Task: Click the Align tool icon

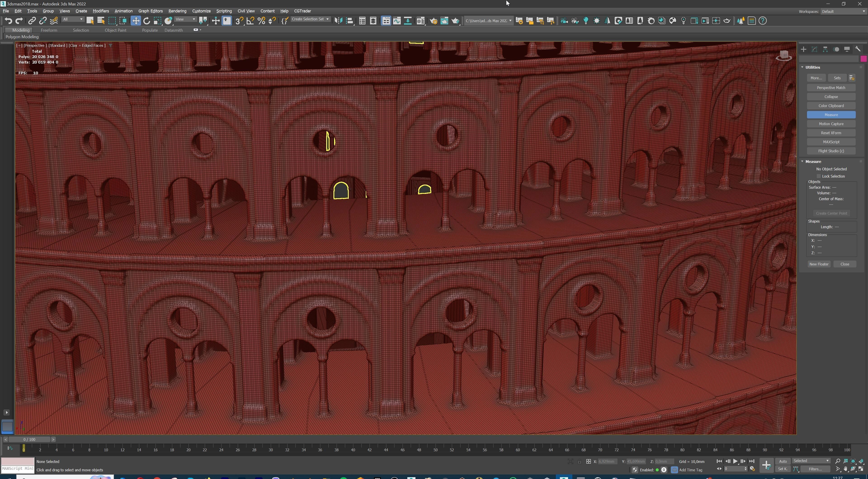Action: (349, 21)
